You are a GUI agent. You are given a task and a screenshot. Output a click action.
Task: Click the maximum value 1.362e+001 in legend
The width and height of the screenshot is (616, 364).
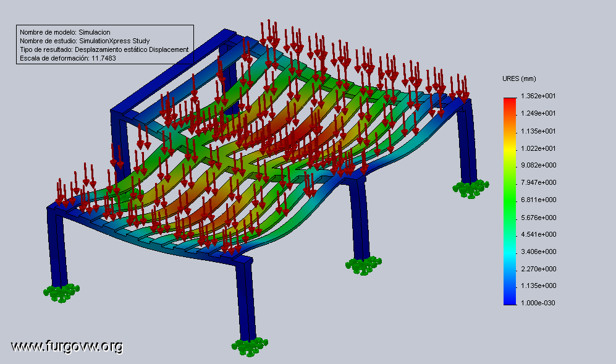point(538,96)
